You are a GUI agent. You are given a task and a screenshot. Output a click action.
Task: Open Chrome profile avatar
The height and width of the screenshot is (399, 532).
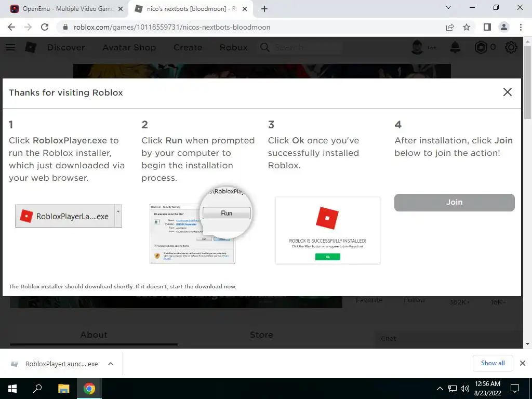click(504, 27)
